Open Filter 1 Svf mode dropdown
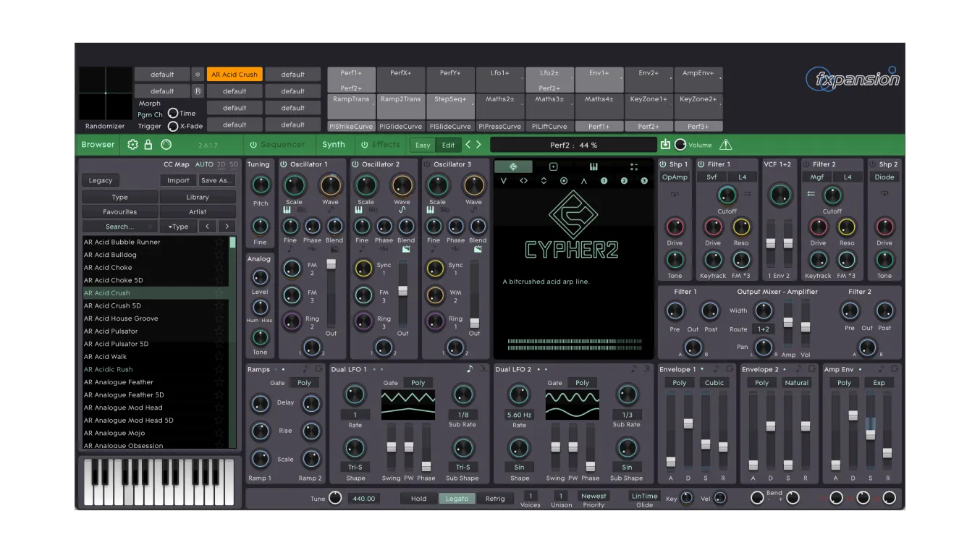The height and width of the screenshot is (553, 980). pos(712,177)
